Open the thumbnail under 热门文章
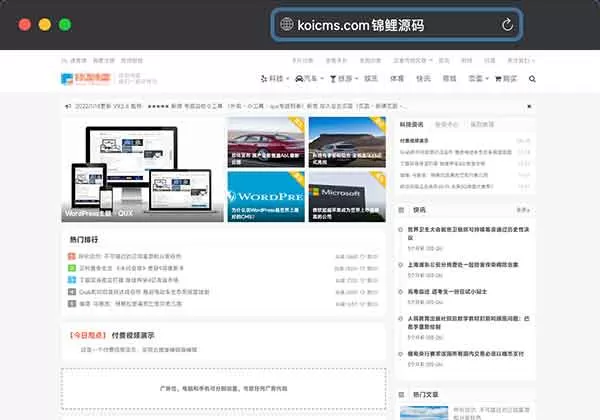 424,413
